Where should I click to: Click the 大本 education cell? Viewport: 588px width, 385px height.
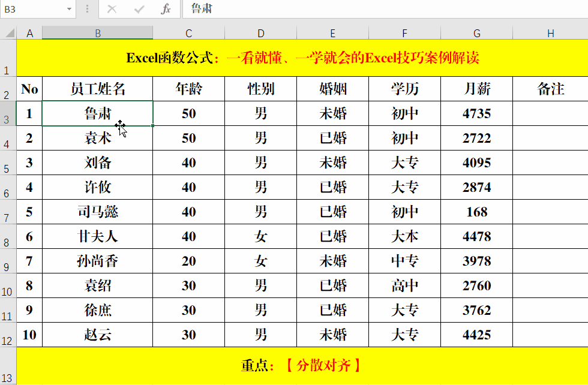point(404,236)
